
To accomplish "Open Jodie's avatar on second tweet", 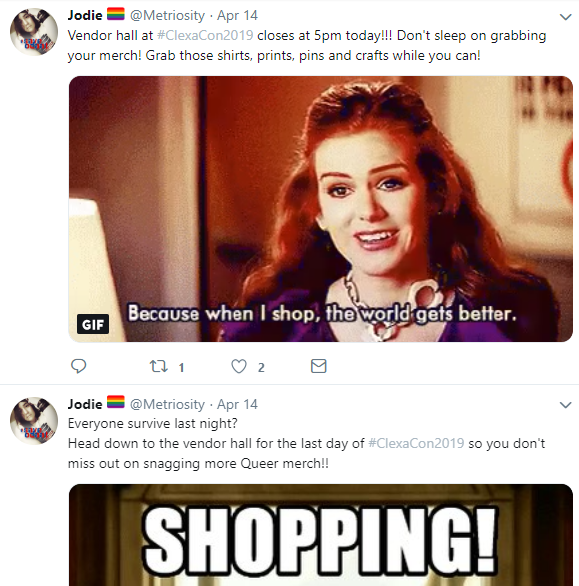I will 34,420.
